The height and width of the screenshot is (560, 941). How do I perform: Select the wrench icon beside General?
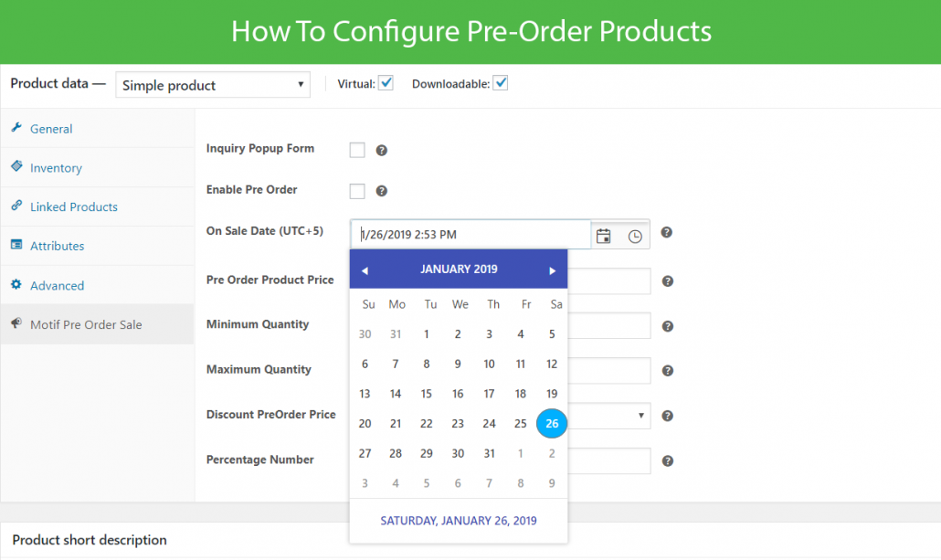16,128
